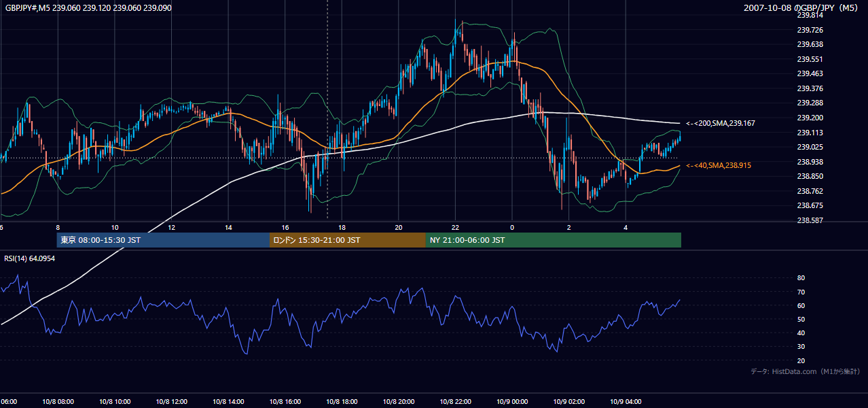Click the bottom date label 10/8 22:00
Image resolution: width=868 pixels, height=408 pixels.
point(455,402)
